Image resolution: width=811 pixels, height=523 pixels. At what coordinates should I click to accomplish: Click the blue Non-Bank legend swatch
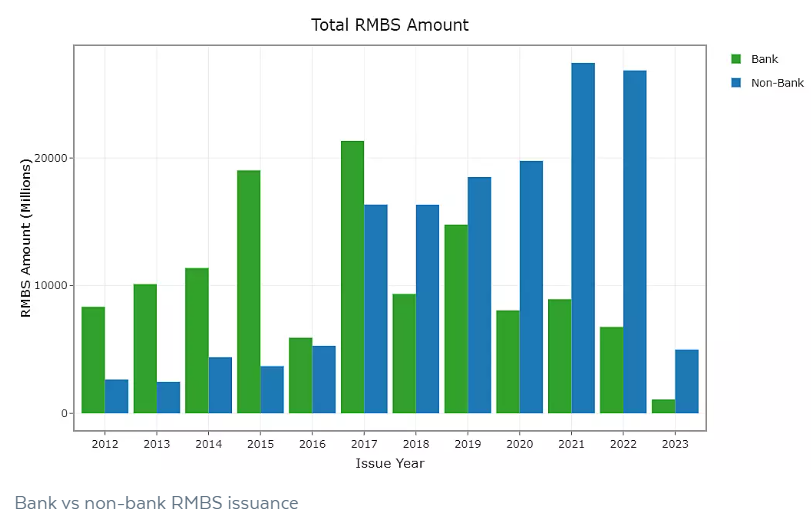737,82
